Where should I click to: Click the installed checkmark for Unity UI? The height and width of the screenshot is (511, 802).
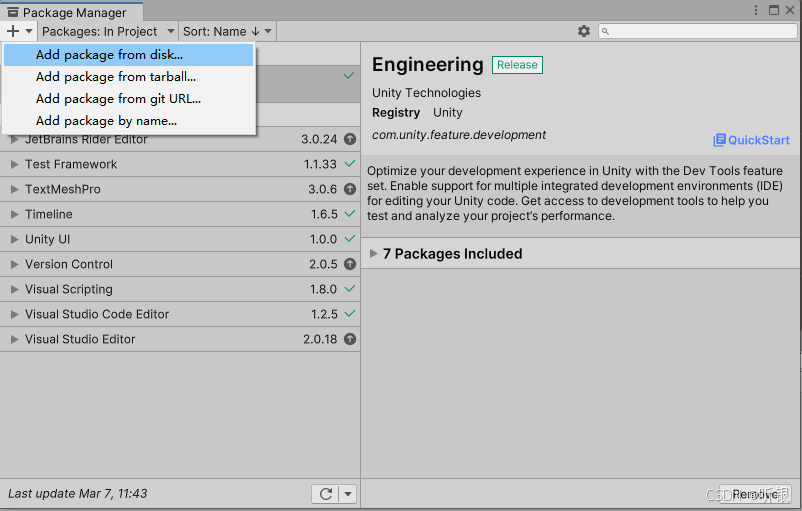click(349, 238)
